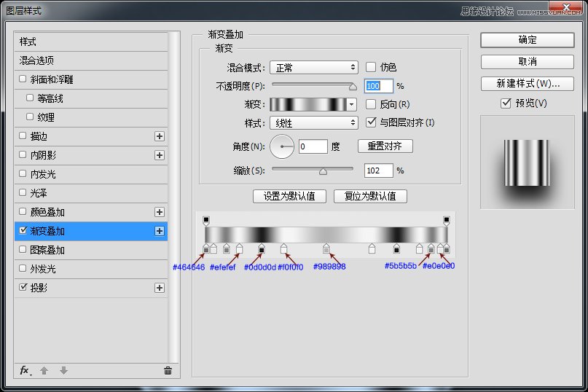Image resolution: width=588 pixels, height=392 pixels.
Task: Click the 不透明度 input field showing 100
Action: [x=379, y=86]
